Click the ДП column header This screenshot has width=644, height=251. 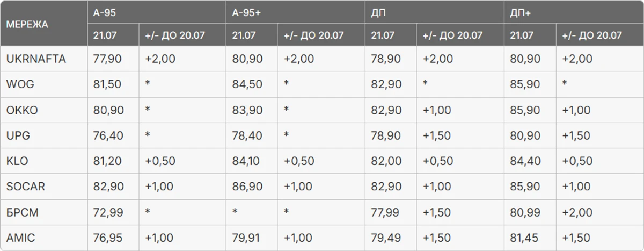378,12
